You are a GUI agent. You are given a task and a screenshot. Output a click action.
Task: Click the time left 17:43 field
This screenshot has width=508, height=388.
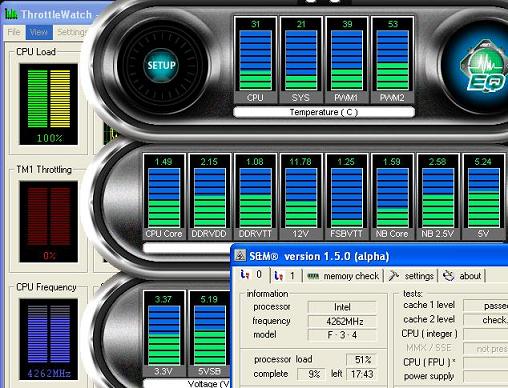[x=361, y=374]
